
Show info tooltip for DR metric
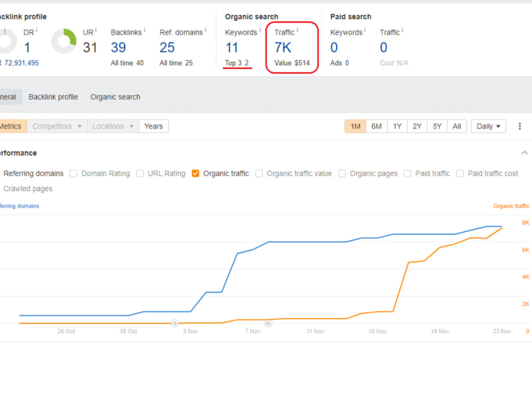pyautogui.click(x=37, y=30)
